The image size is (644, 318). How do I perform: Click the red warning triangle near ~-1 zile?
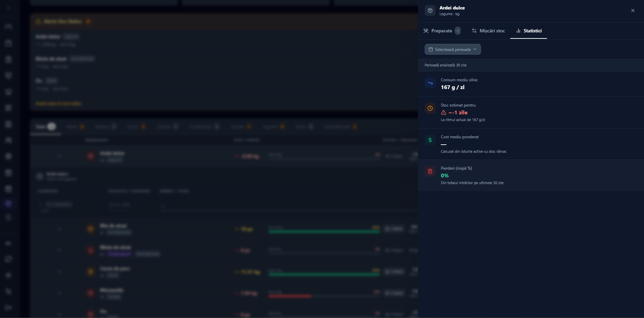pos(444,113)
